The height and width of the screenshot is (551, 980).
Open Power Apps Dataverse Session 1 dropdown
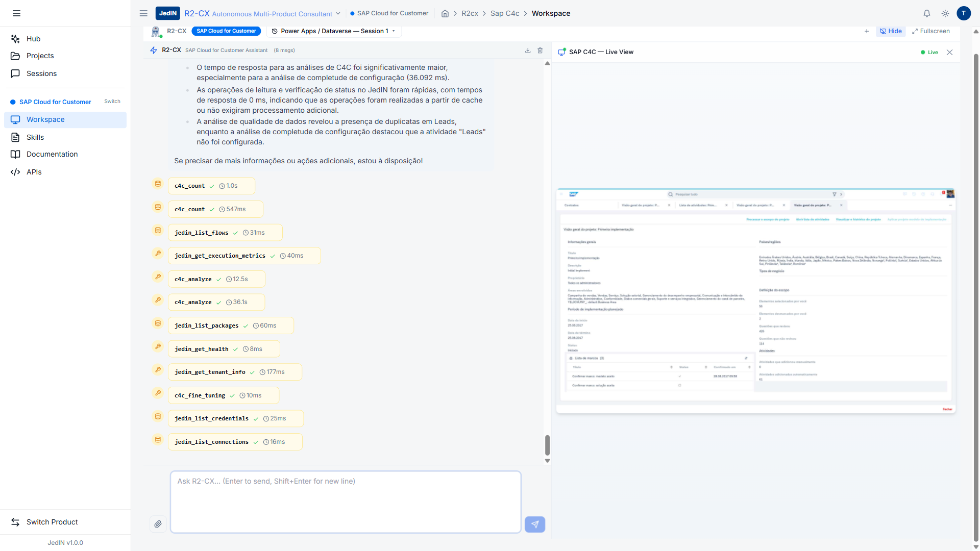coord(334,31)
